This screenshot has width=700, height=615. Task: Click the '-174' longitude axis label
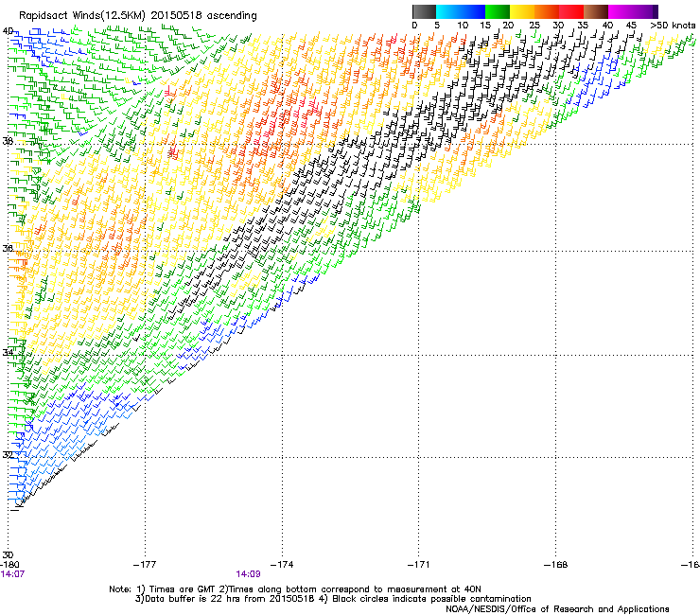(x=282, y=565)
